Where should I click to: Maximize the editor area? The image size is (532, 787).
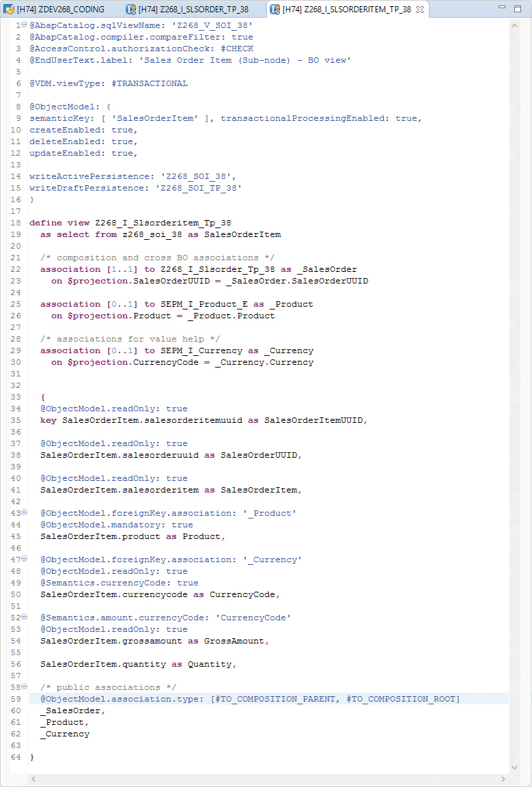[x=518, y=9]
